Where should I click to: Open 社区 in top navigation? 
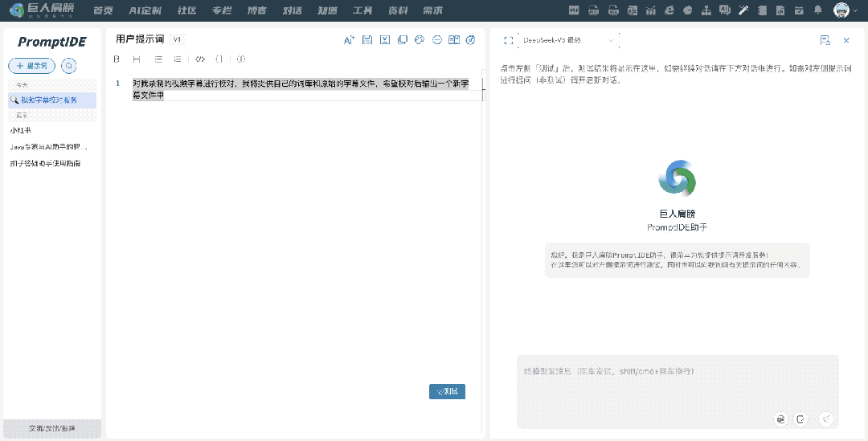187,10
